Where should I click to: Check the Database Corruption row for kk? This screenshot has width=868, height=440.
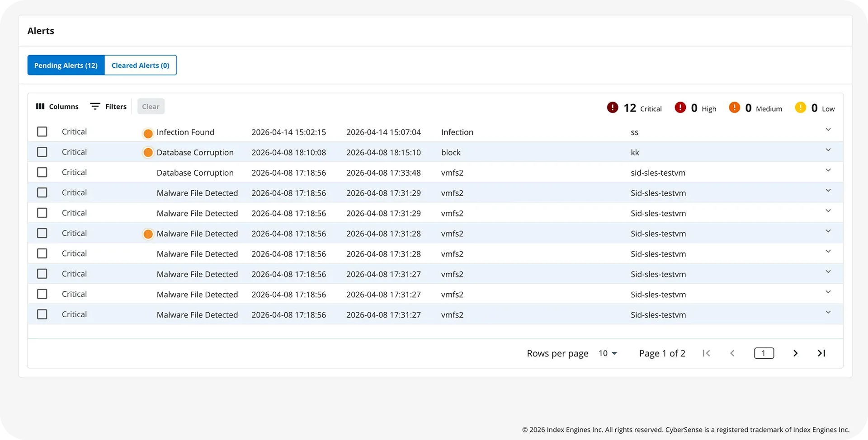[42, 152]
